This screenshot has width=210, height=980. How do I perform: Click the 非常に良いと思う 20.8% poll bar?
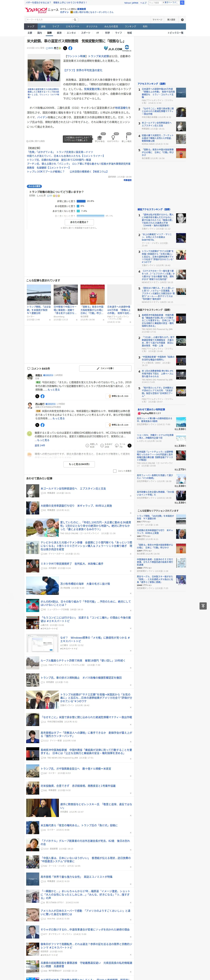81,201
